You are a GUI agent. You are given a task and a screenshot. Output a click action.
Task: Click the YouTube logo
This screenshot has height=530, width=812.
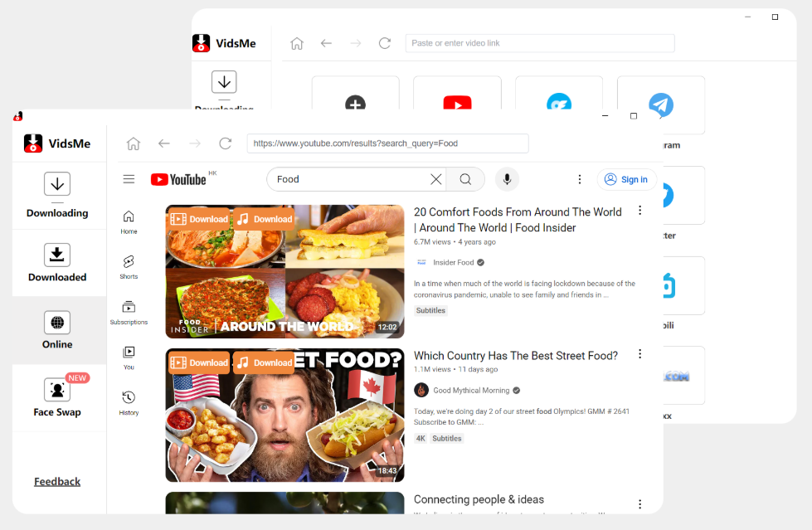178,179
